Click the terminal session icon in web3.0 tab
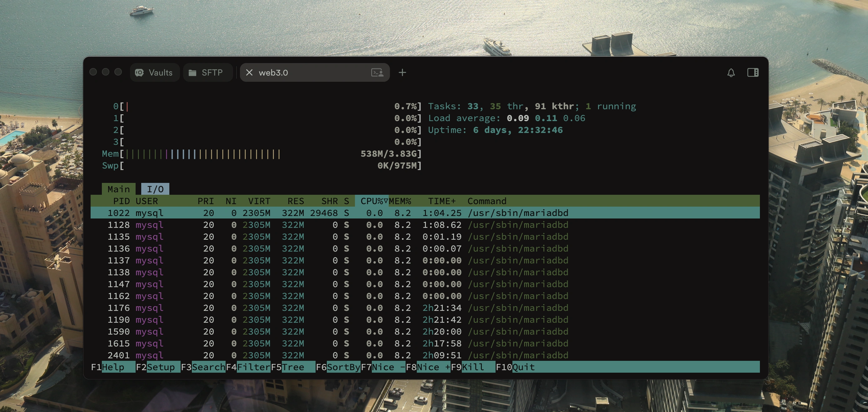 click(377, 73)
